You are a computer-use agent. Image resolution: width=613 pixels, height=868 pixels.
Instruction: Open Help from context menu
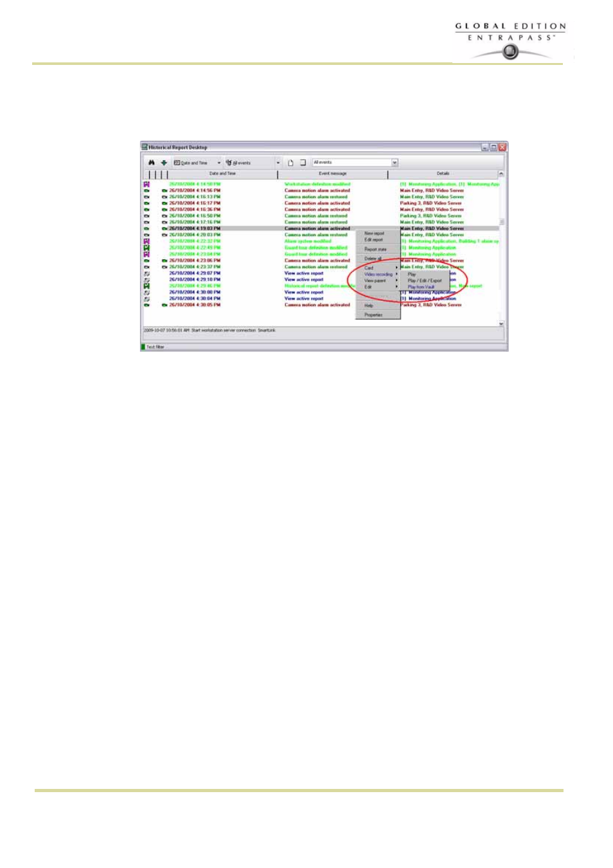click(378, 306)
